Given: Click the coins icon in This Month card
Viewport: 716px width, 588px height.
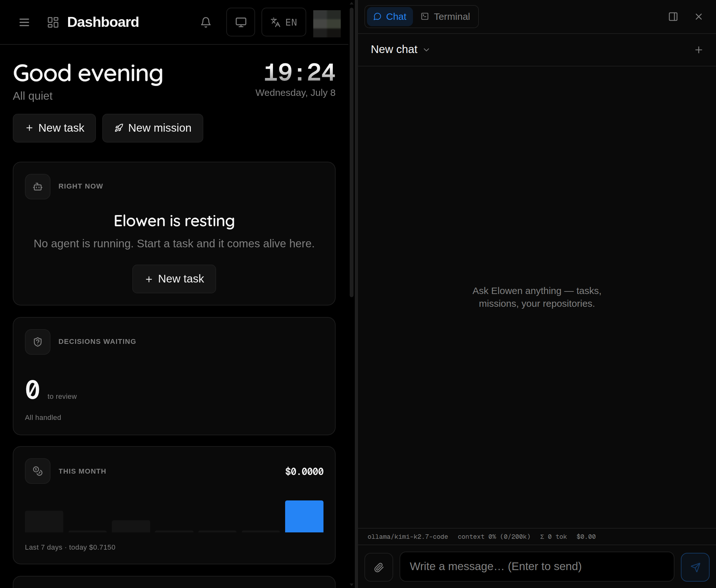Looking at the screenshot, I should point(38,471).
